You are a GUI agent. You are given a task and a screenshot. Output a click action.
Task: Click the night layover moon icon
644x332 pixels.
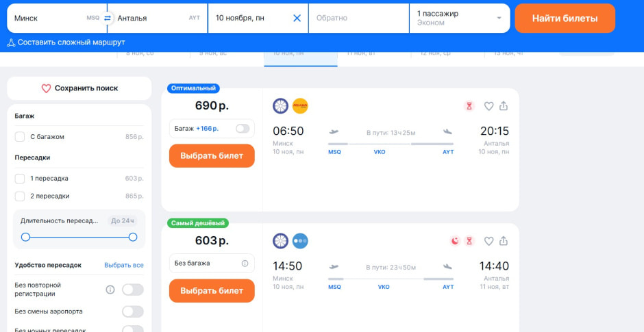[x=455, y=241]
